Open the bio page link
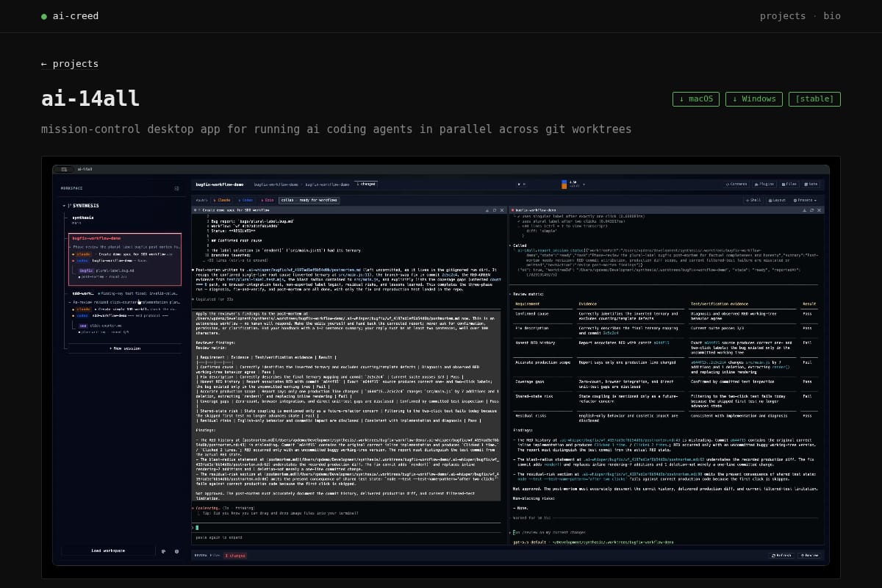882x588 pixels. (x=832, y=15)
